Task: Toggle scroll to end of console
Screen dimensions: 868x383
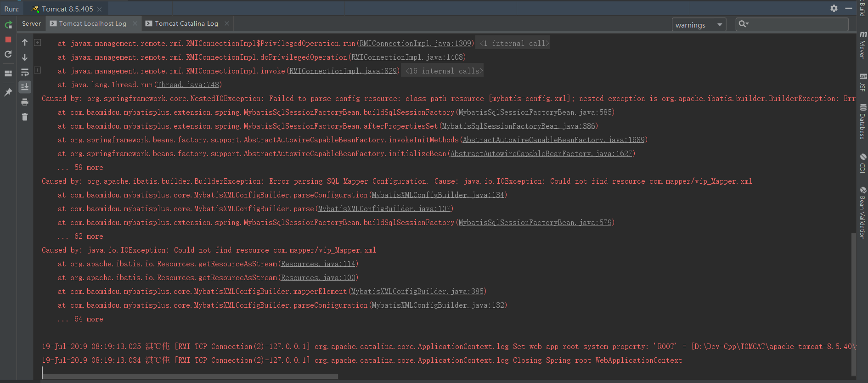Action: pyautogui.click(x=25, y=87)
